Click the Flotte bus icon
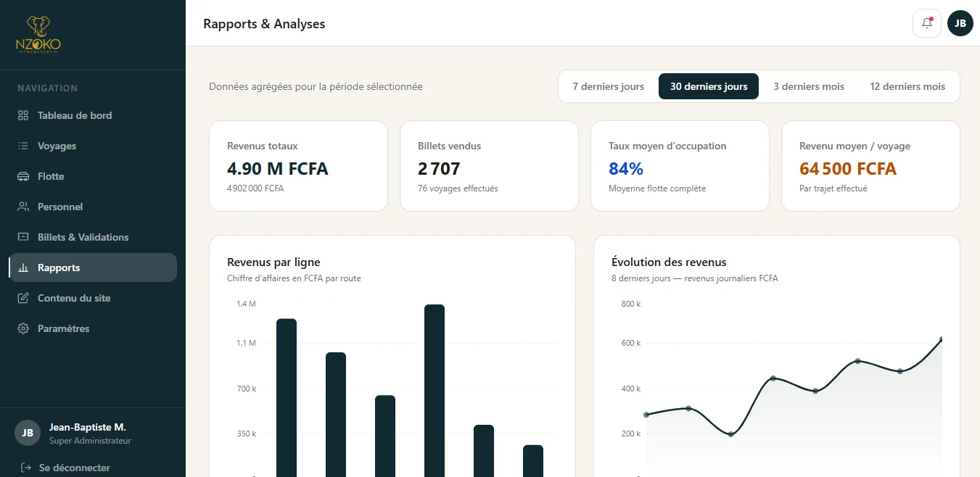The height and width of the screenshot is (477, 980). pos(23,176)
